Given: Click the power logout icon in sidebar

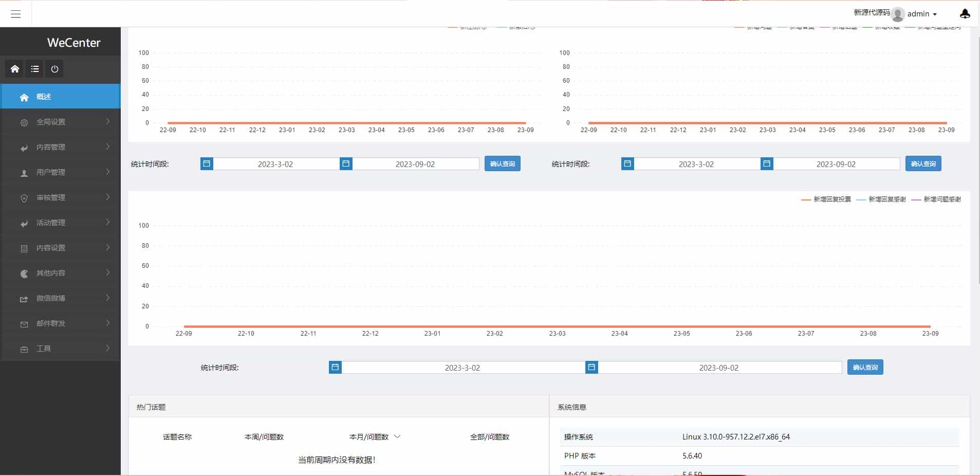Looking at the screenshot, I should click(x=54, y=69).
